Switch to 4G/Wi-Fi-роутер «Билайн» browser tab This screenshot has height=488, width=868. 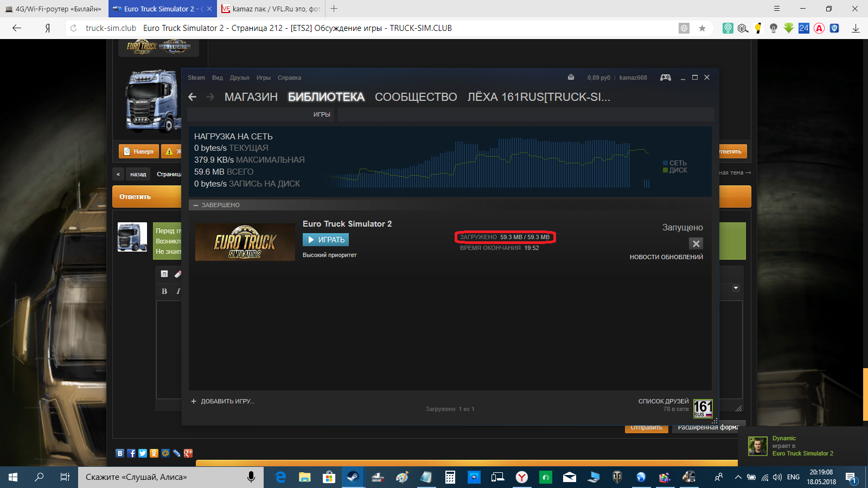pos(54,9)
